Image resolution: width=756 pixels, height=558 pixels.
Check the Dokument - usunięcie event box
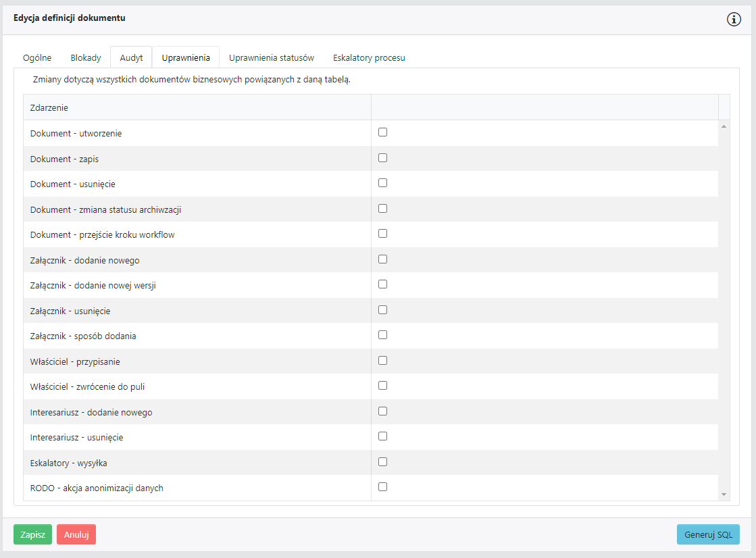coord(382,183)
